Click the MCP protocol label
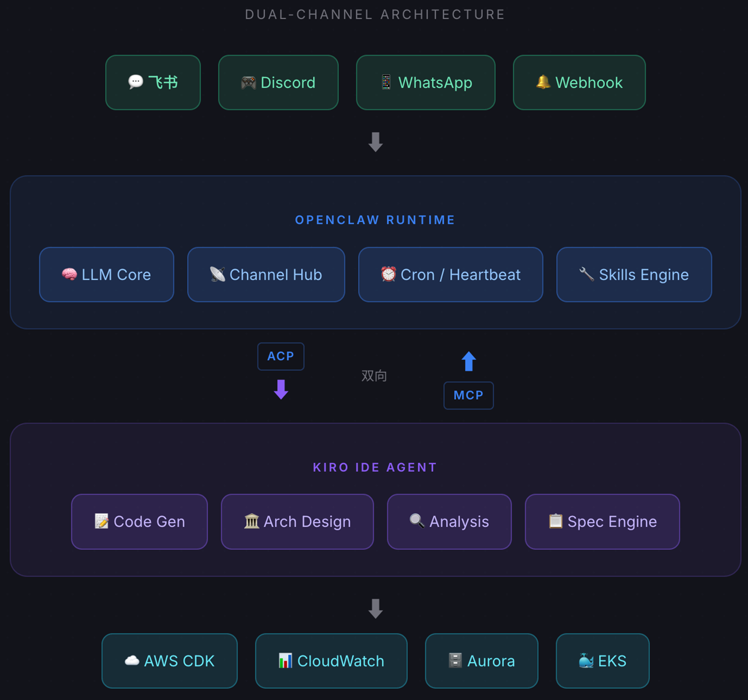This screenshot has width=748, height=700. click(468, 395)
